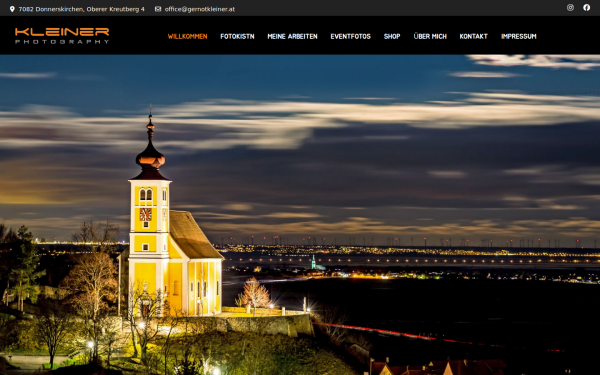Viewport: 600px width, 375px height.
Task: Click the church night hero image
Action: tap(300, 215)
